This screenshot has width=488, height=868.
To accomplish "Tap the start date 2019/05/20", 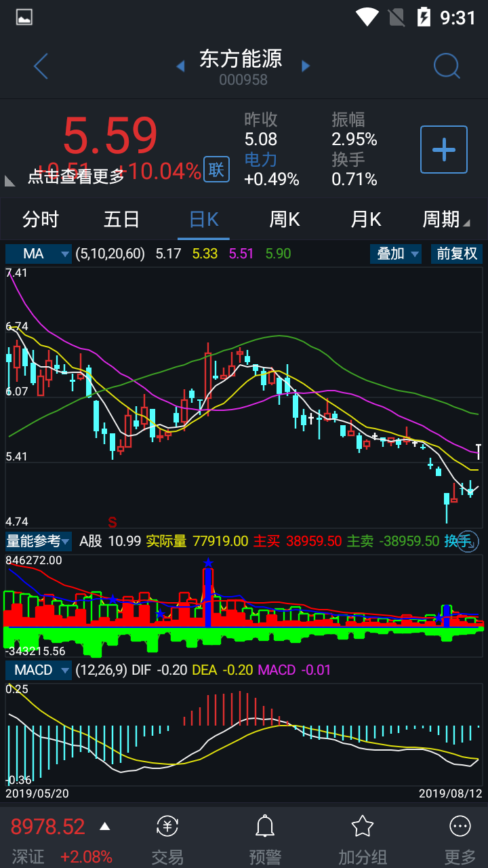I will [x=37, y=793].
